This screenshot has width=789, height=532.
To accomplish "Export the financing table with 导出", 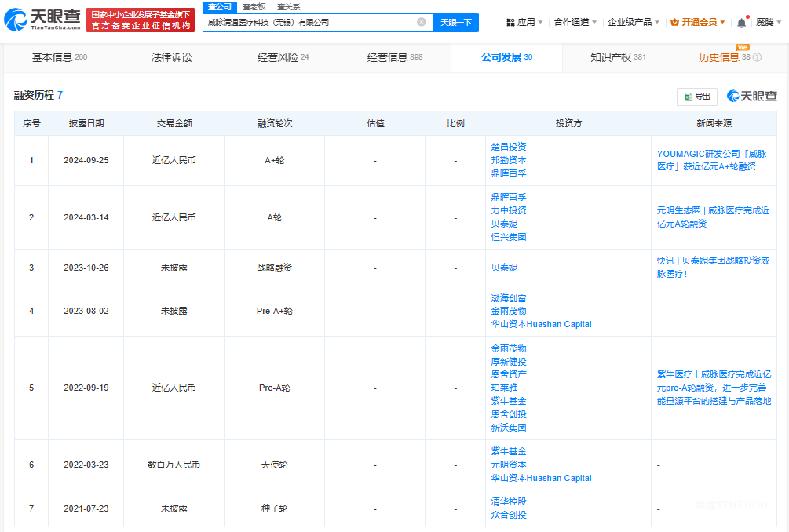I will coord(697,97).
